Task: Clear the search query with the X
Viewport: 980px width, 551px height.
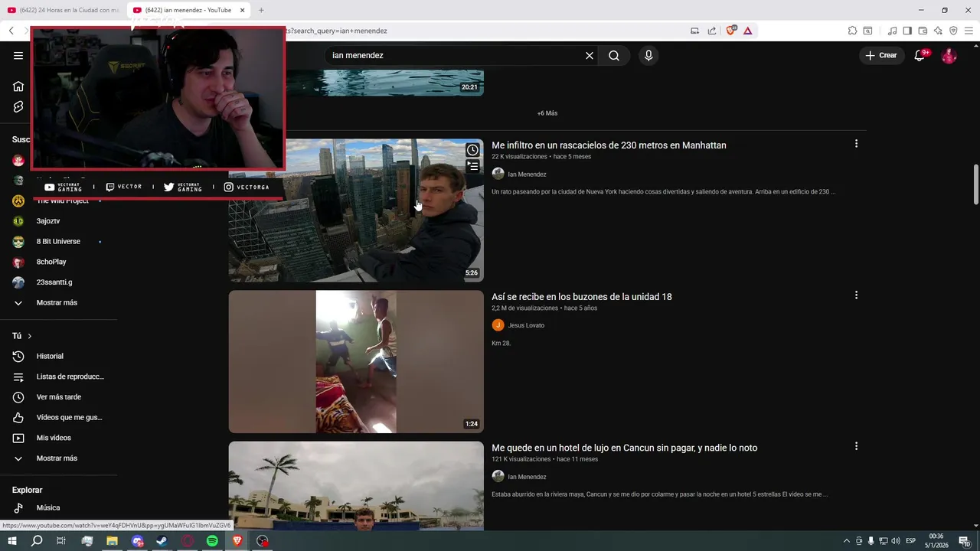Action: (x=590, y=55)
